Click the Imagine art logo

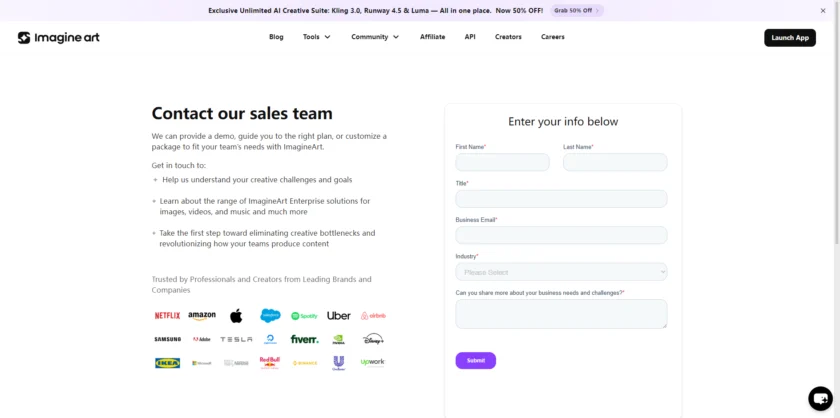pyautogui.click(x=58, y=37)
